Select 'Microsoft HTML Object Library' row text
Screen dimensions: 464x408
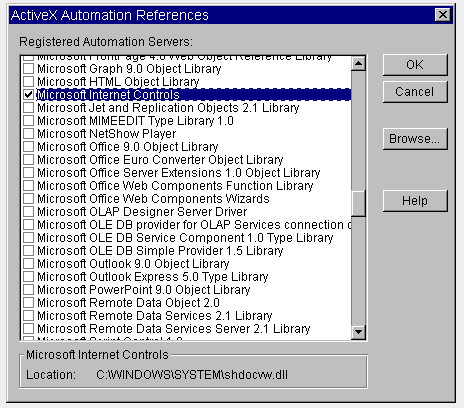(118, 82)
